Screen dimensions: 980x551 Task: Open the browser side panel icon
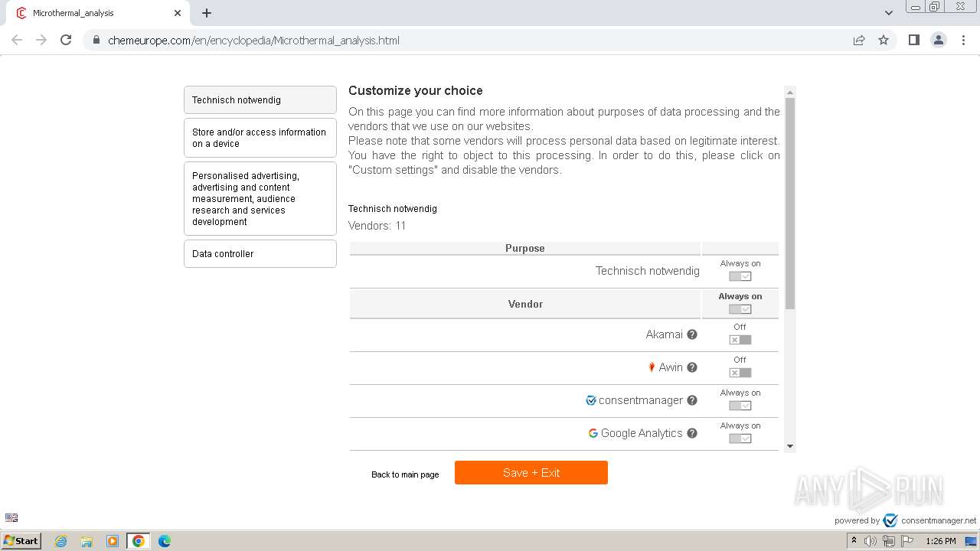(x=913, y=40)
